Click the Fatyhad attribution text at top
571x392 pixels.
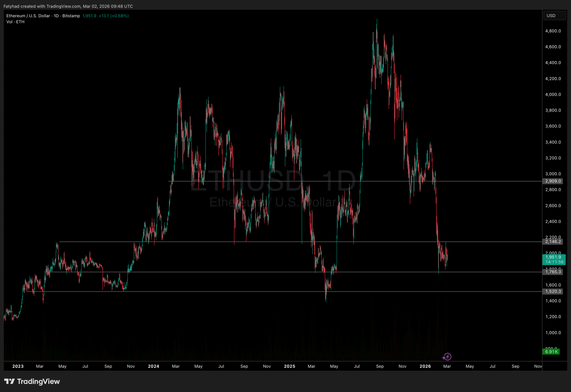[x=12, y=6]
